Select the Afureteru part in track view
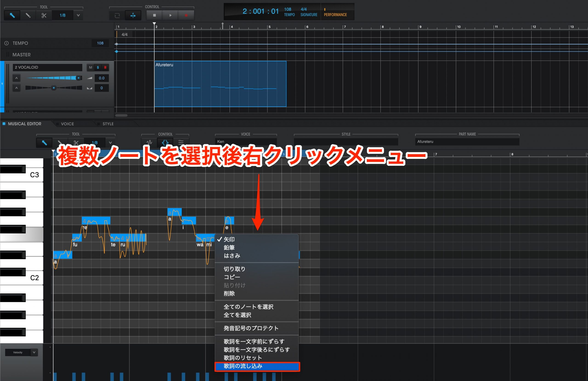Image resolution: width=588 pixels, height=381 pixels. [220, 84]
